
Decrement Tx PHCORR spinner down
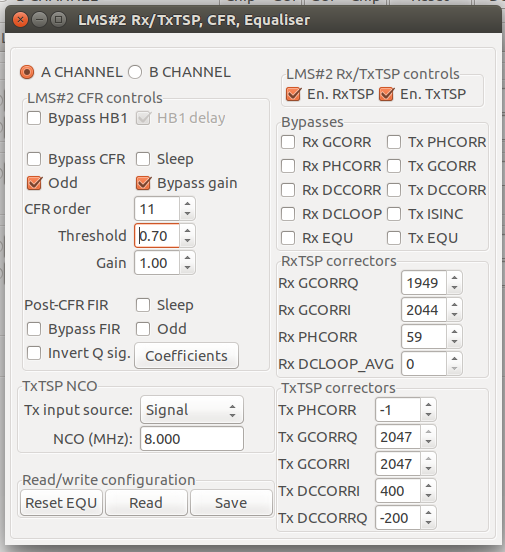coord(428,415)
